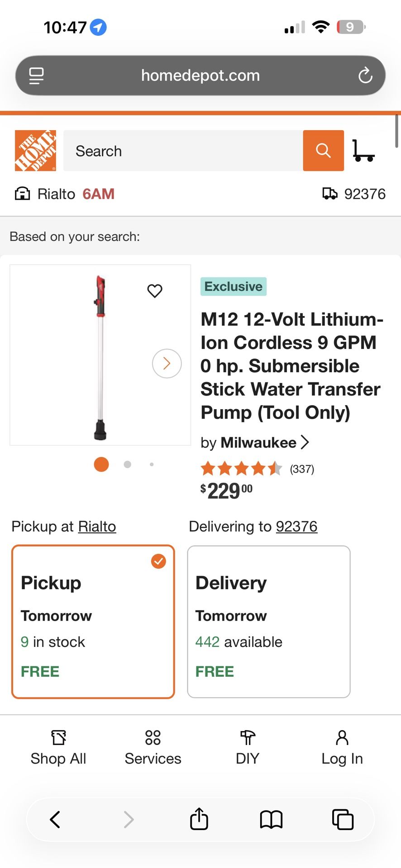Open the Services tab

click(153, 748)
